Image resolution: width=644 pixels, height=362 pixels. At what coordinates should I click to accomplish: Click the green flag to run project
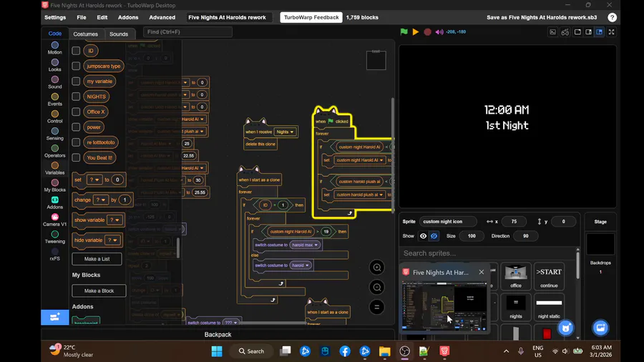(404, 31)
